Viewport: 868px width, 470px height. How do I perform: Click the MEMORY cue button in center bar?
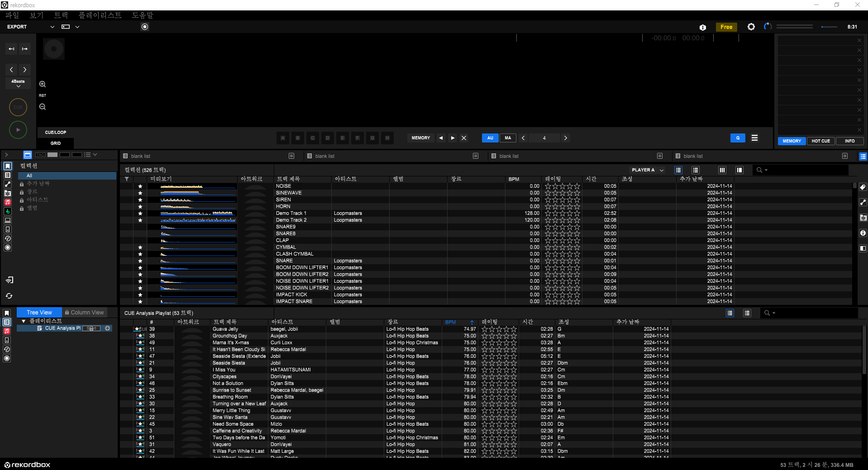[x=421, y=138]
